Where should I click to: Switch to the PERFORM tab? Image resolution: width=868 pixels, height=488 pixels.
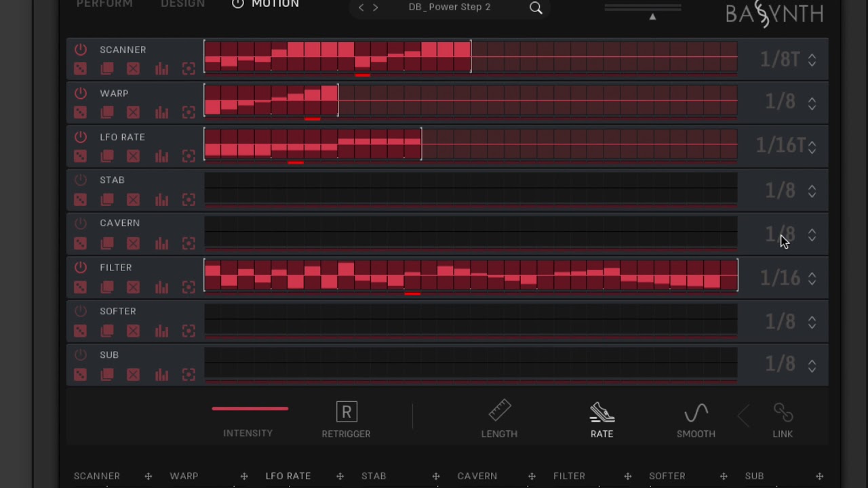point(104,4)
